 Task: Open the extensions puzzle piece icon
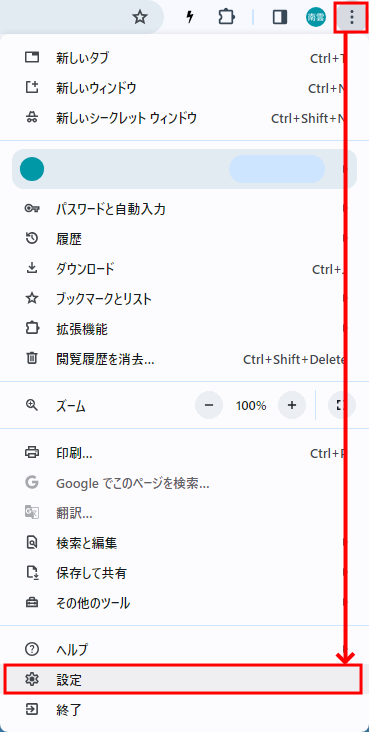pos(227,18)
